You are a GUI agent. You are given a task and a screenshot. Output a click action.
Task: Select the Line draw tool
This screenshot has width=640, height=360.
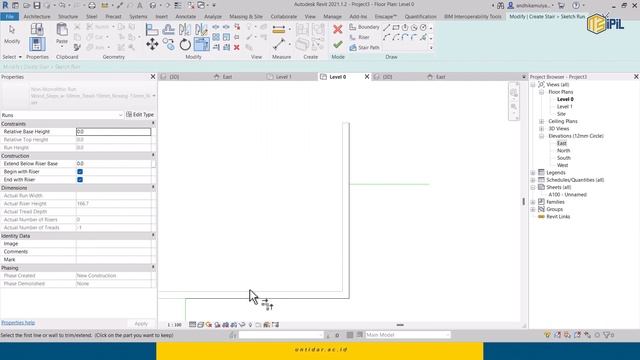click(387, 28)
